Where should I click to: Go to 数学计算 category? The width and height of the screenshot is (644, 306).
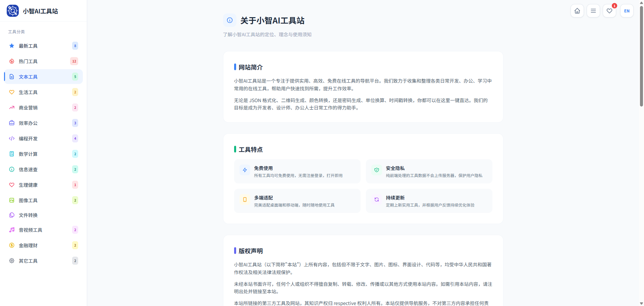click(43, 154)
